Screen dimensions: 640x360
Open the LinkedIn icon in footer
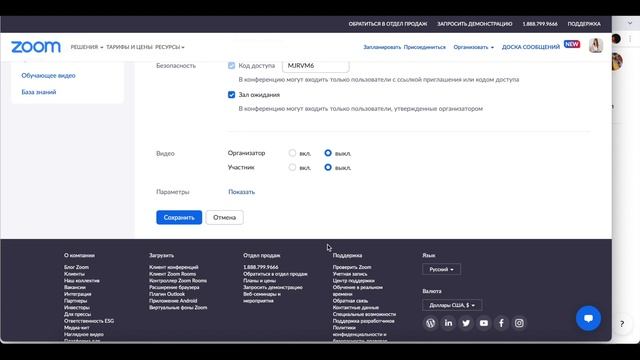click(x=448, y=323)
